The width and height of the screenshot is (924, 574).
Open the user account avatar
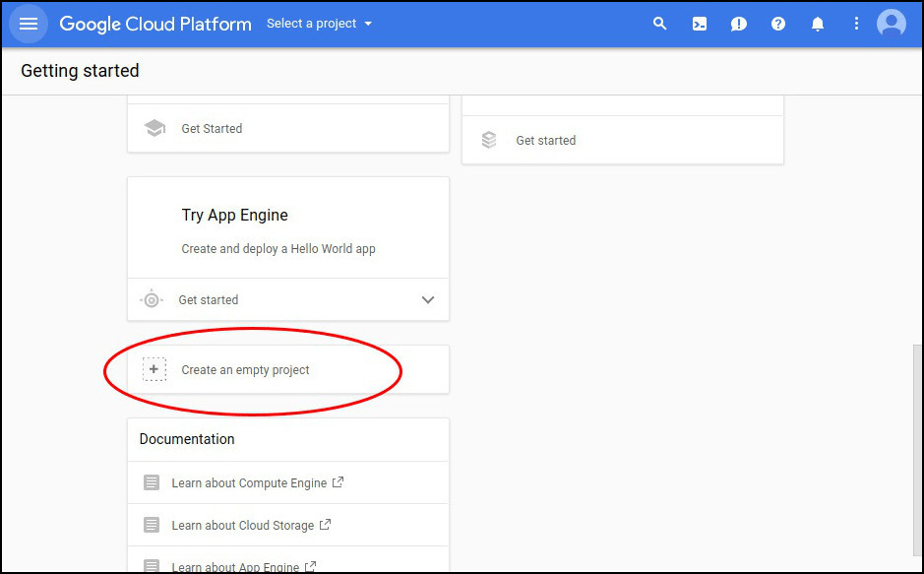(892, 24)
